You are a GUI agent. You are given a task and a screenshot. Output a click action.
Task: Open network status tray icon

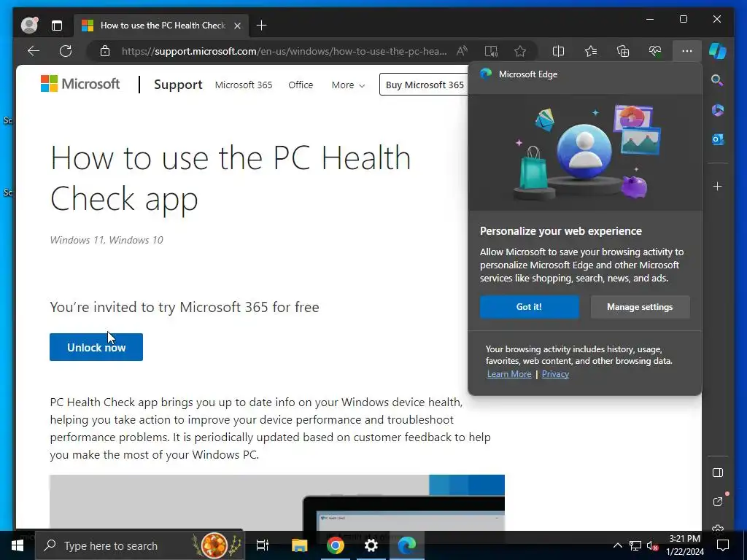[x=635, y=545]
